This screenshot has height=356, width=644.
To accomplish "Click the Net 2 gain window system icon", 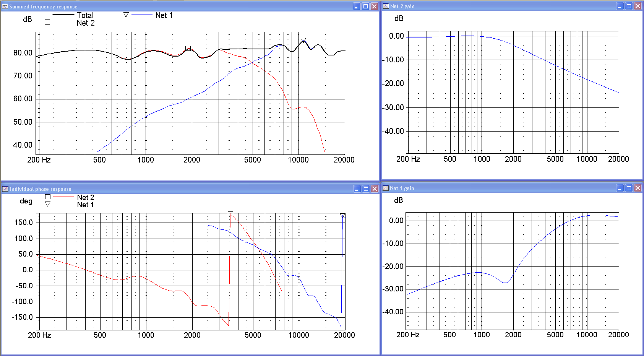I will point(386,6).
